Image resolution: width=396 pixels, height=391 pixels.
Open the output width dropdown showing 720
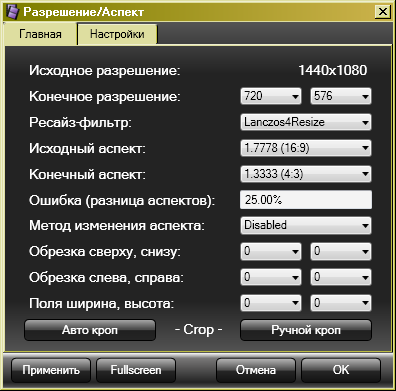coord(271,96)
